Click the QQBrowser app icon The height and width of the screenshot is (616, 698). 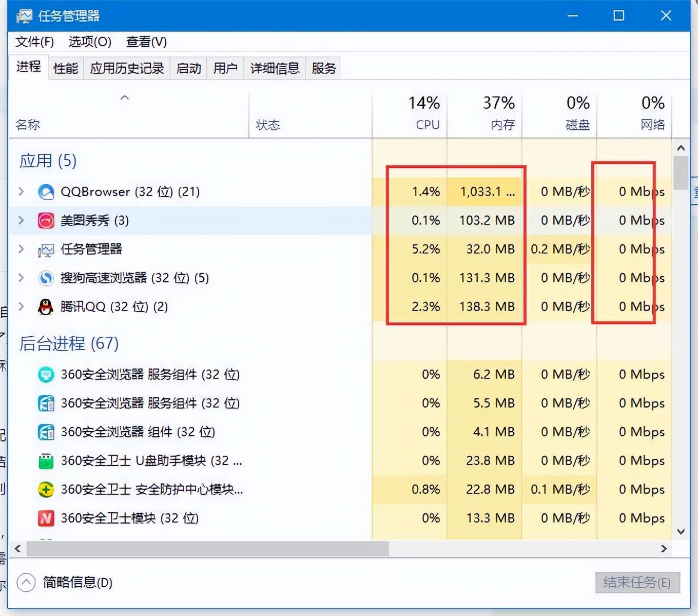[x=46, y=192]
